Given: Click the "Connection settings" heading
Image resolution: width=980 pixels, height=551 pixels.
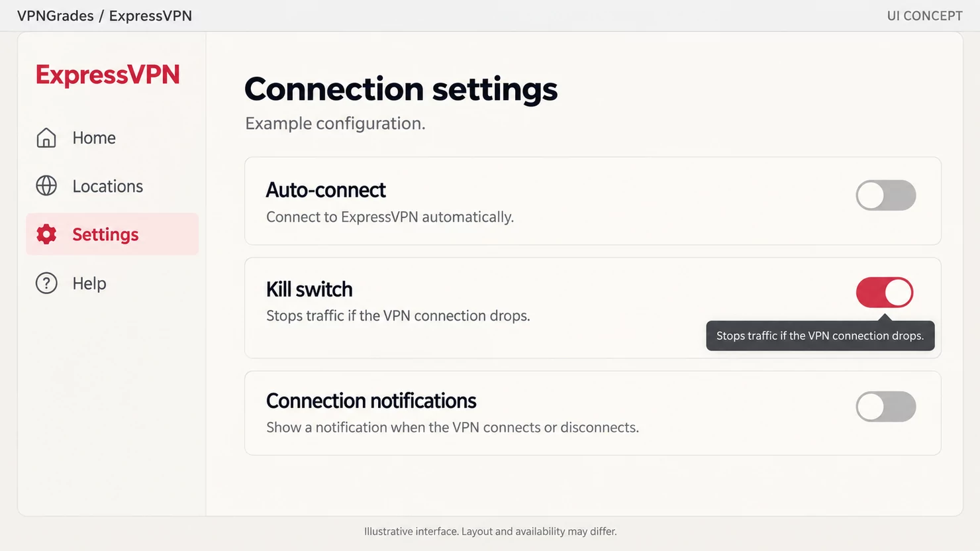Looking at the screenshot, I should [x=401, y=89].
